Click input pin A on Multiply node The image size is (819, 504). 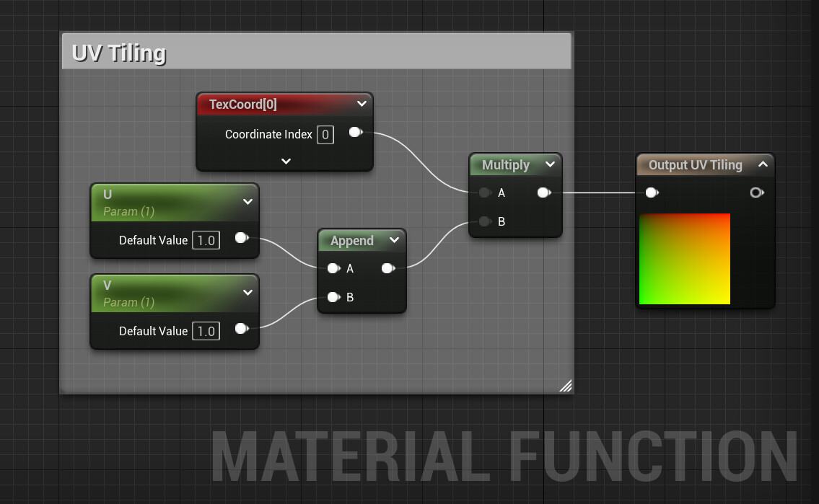(485, 193)
